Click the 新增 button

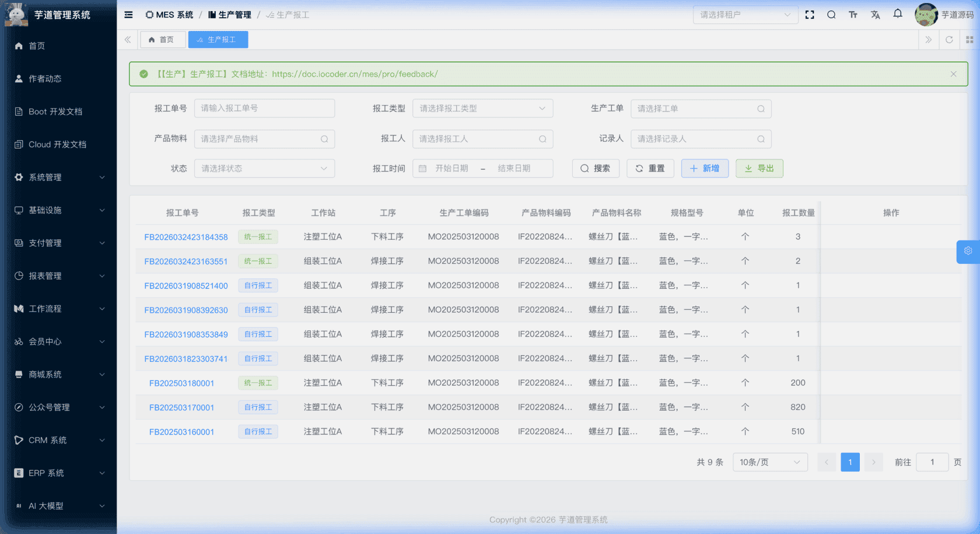coord(705,169)
